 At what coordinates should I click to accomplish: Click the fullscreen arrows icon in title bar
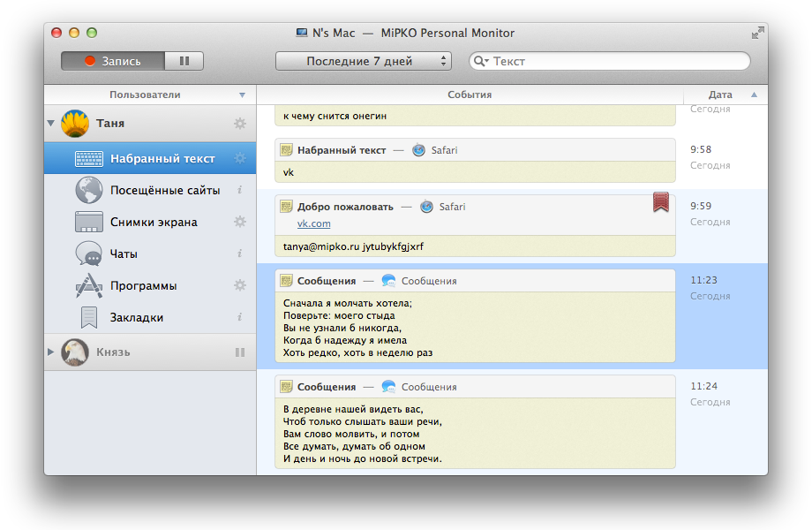tap(757, 33)
